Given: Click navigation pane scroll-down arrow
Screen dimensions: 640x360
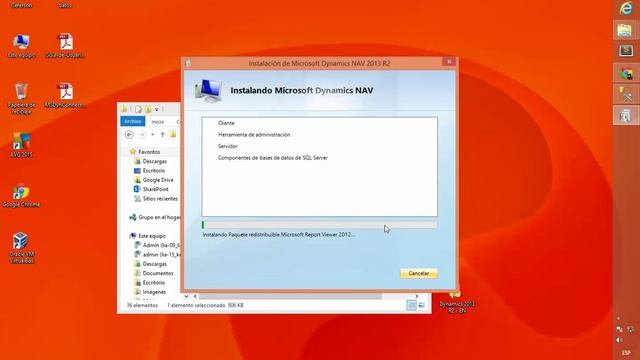Looking at the screenshot, I should coord(187,296).
